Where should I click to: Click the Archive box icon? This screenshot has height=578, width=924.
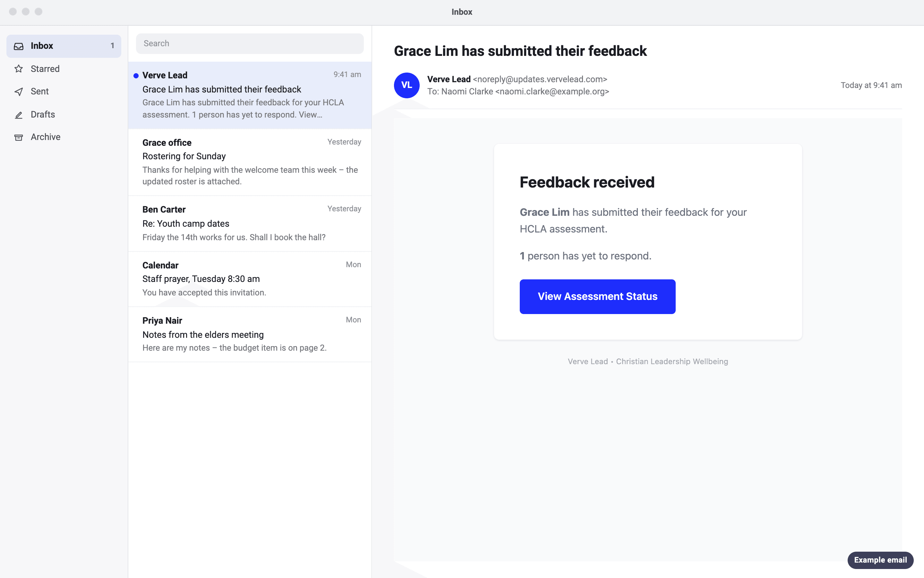click(x=19, y=137)
